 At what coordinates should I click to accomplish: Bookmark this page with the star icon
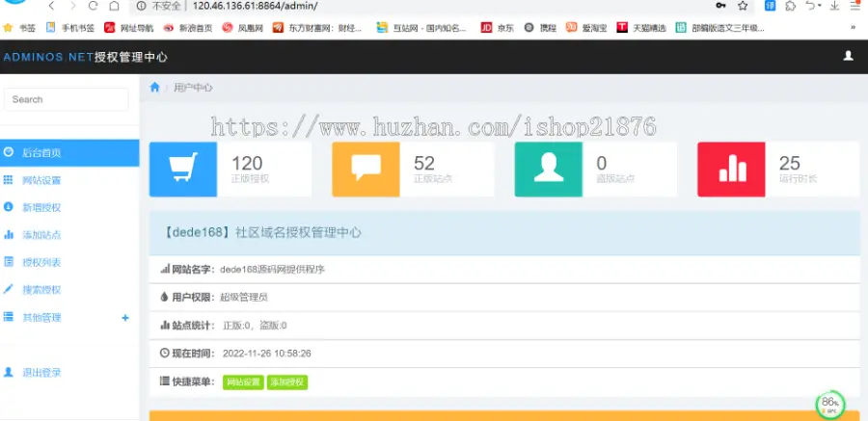743,6
